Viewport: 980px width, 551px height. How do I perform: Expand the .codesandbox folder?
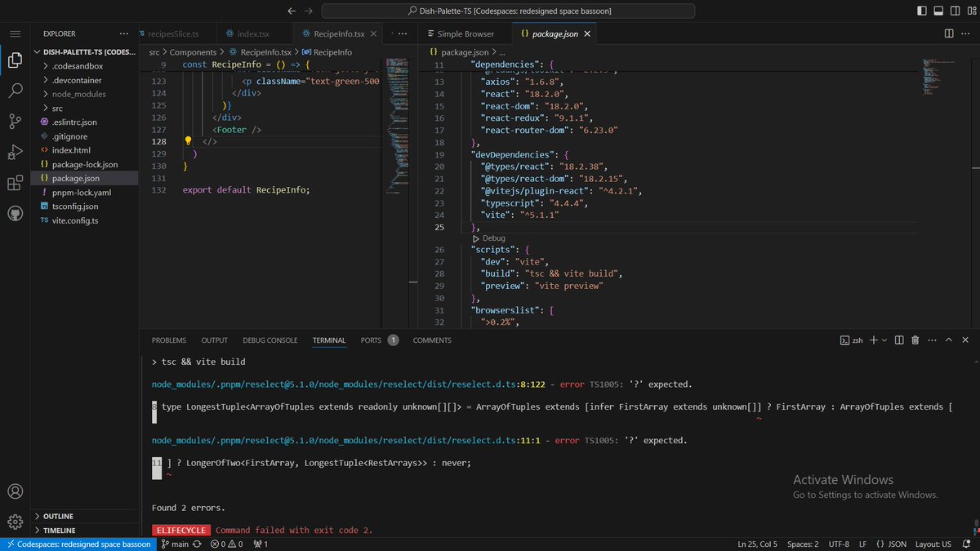pyautogui.click(x=78, y=66)
